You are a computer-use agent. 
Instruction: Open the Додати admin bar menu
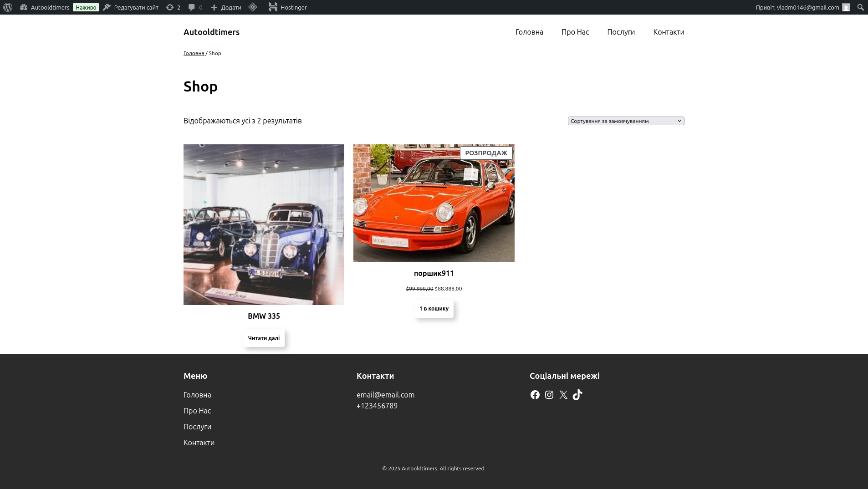[226, 7]
